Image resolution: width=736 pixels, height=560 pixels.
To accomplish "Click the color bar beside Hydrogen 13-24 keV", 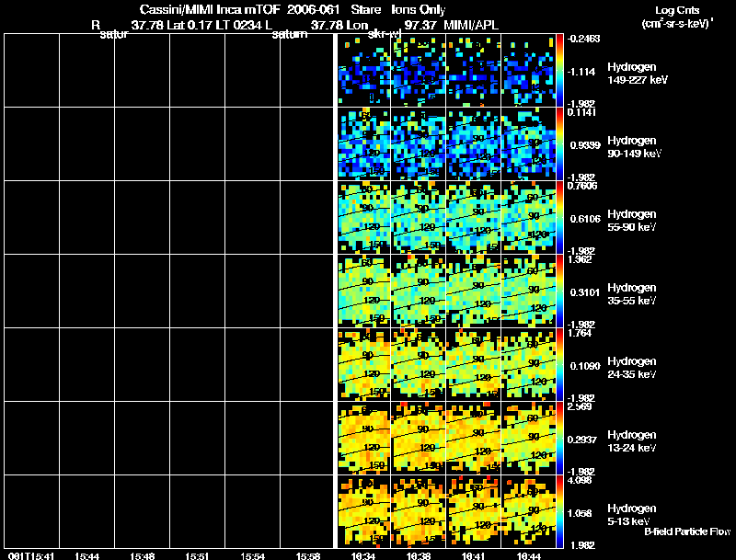I will pyautogui.click(x=559, y=438).
